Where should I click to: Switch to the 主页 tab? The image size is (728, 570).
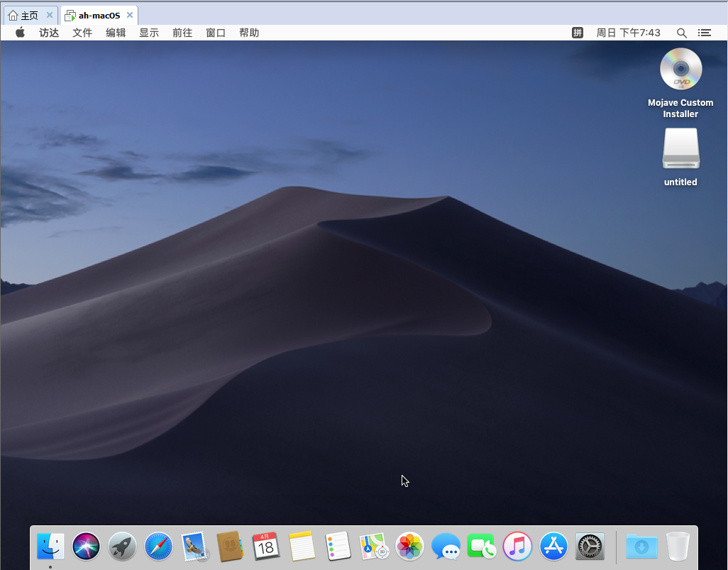pyautogui.click(x=24, y=16)
